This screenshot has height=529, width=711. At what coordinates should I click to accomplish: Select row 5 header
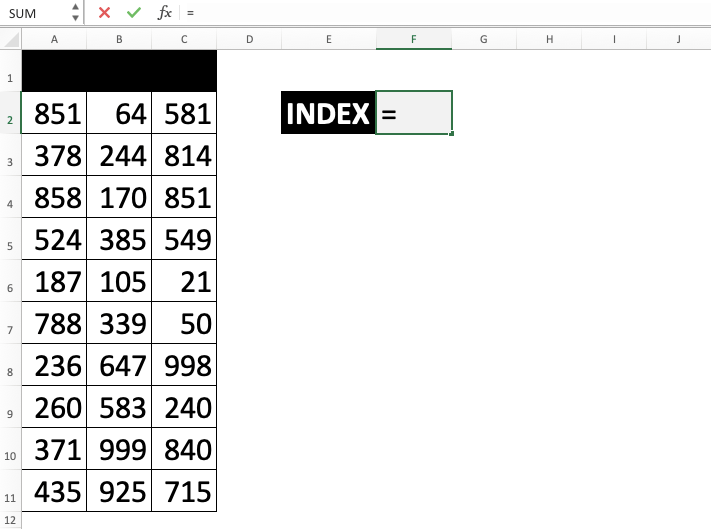click(x=10, y=239)
